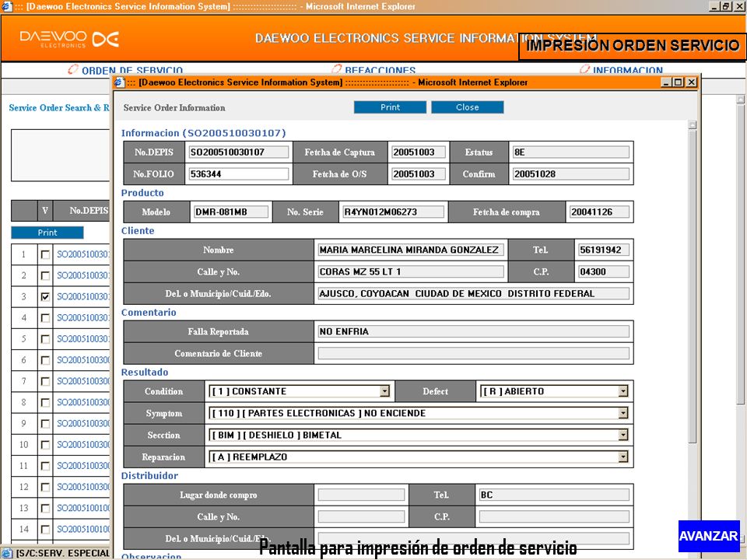
Task: Click the No.DEPIS field SO200510030107
Action: coord(239,152)
